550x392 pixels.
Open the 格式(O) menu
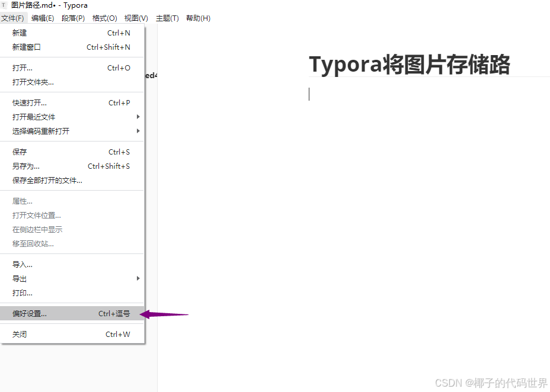(104, 18)
